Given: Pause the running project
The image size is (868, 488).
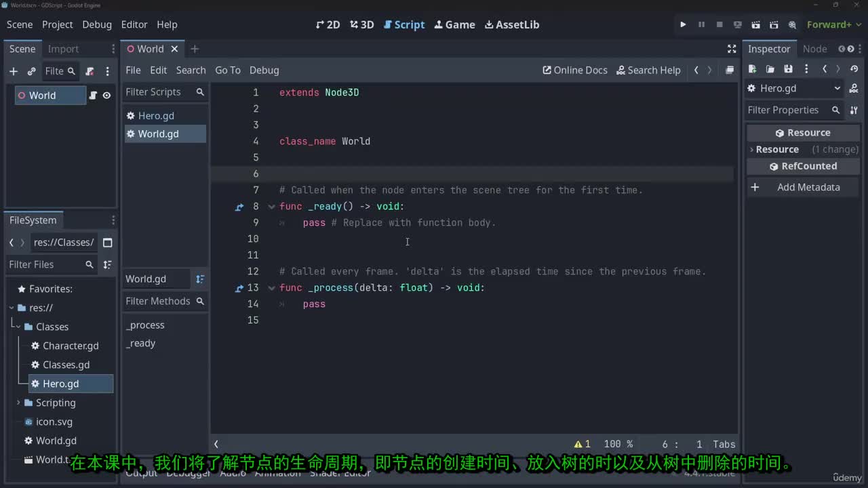Looking at the screenshot, I should pos(701,24).
